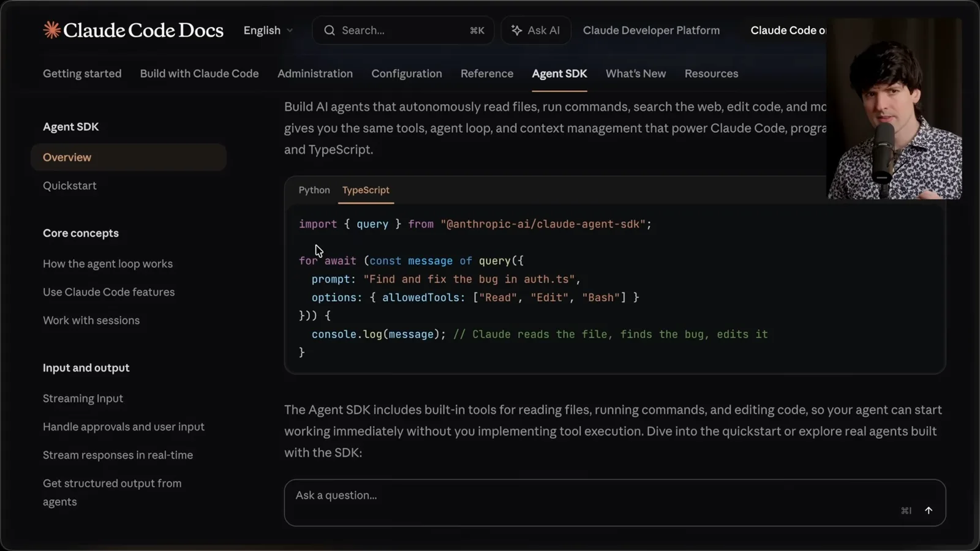Select Overview in the sidebar
The height and width of the screenshot is (551, 980).
(x=129, y=157)
